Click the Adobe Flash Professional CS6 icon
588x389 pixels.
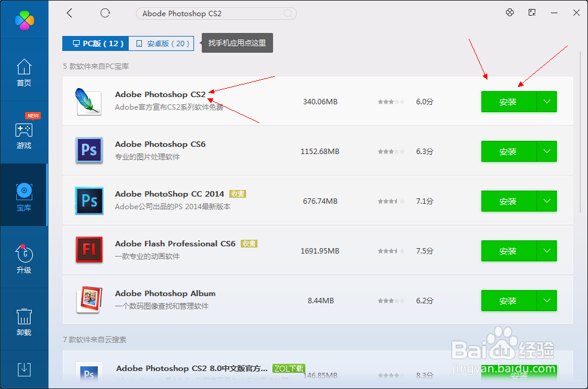click(89, 250)
